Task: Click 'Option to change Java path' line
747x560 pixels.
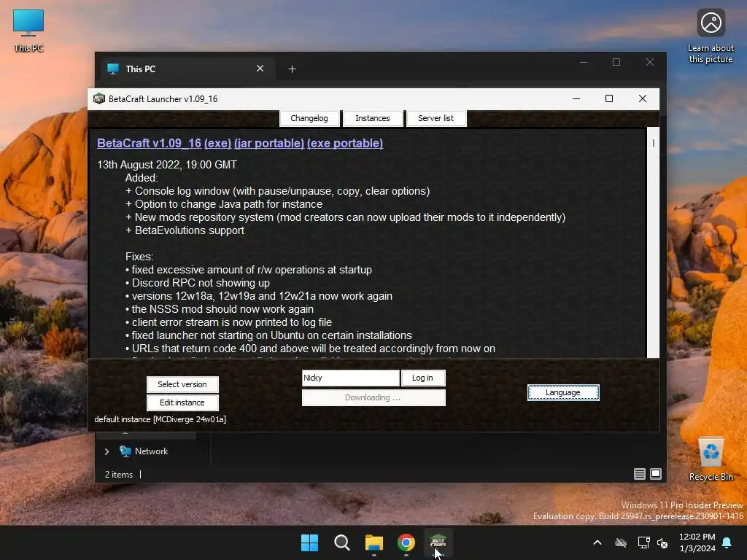Action: click(x=224, y=204)
